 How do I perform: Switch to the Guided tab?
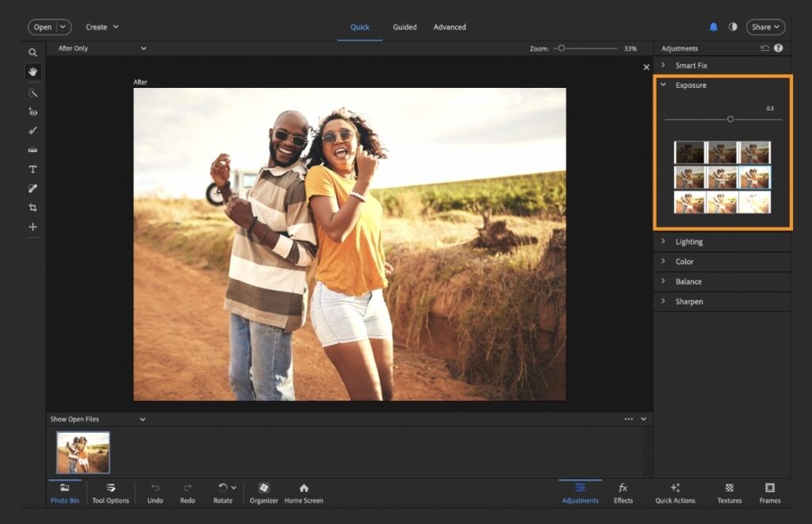404,26
